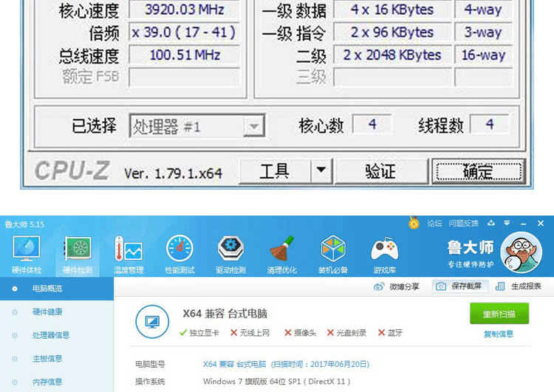
Task: Click 微博分享 Weibo share
Action: [x=397, y=286]
